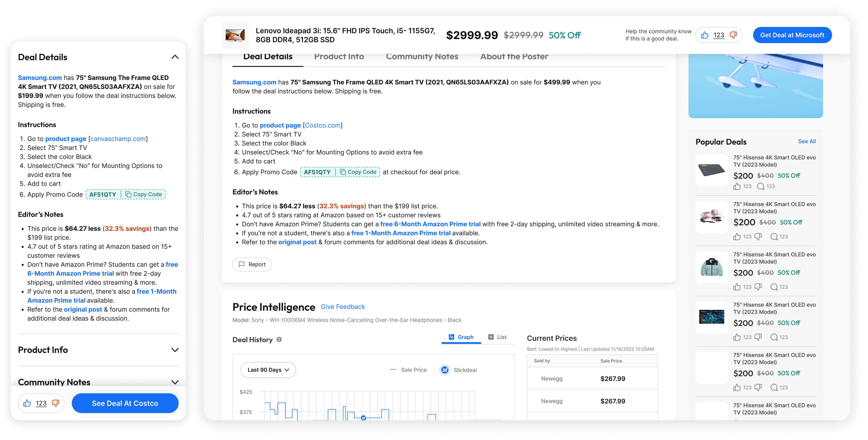Click the first Newegg $267.99 price row
Image resolution: width=868 pixels, height=440 pixels.
(592, 379)
